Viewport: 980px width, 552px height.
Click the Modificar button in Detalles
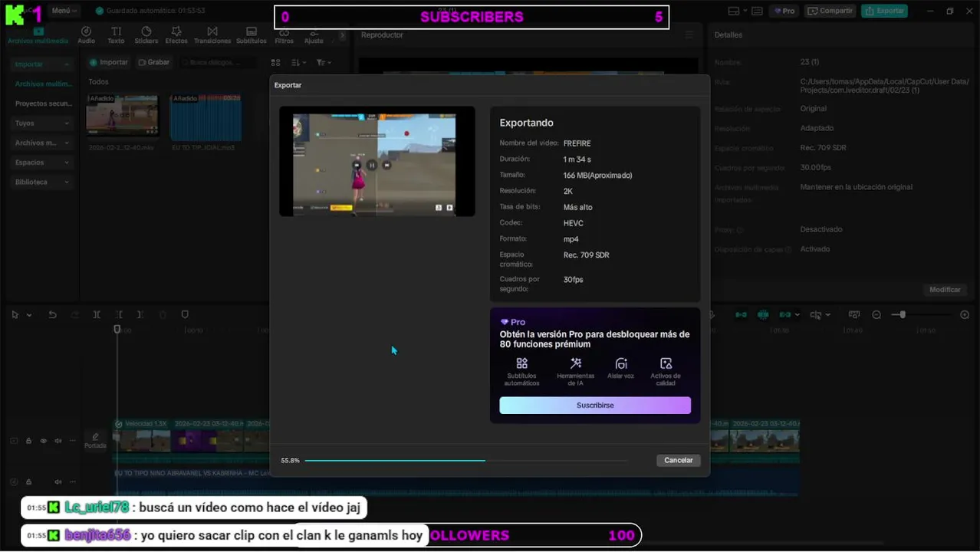pyautogui.click(x=945, y=290)
